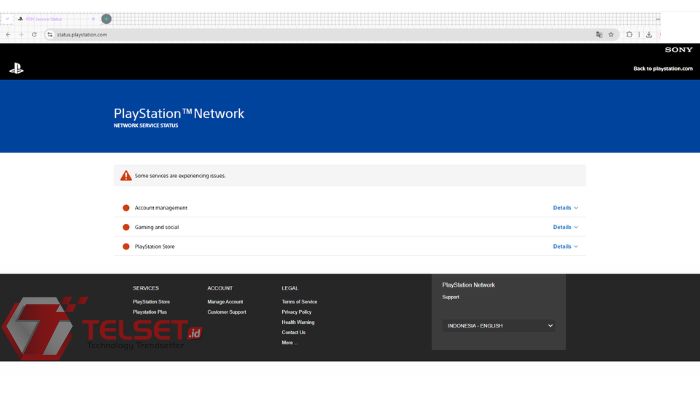The width and height of the screenshot is (700, 394).
Task: Open new tab with plus button
Action: click(x=106, y=19)
